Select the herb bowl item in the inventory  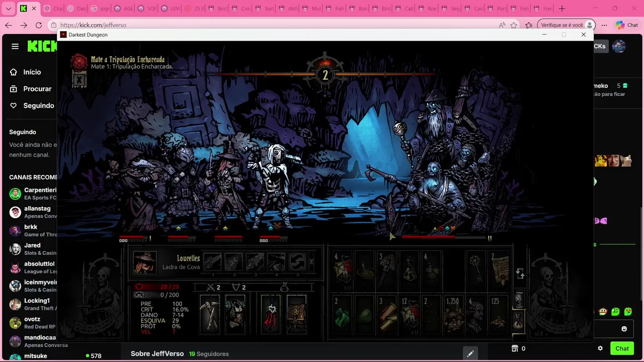coord(365,269)
